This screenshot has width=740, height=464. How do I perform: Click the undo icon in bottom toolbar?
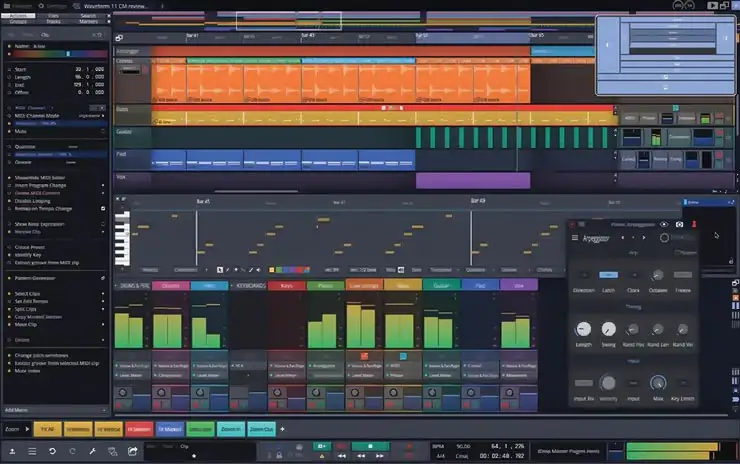click(52, 452)
